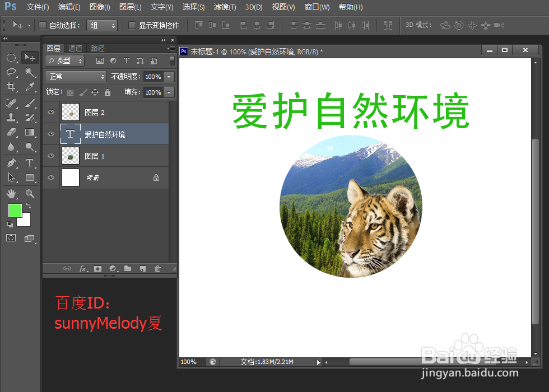Switch to the 路径 tab
Image resolution: width=549 pixels, height=392 pixels.
coord(97,48)
